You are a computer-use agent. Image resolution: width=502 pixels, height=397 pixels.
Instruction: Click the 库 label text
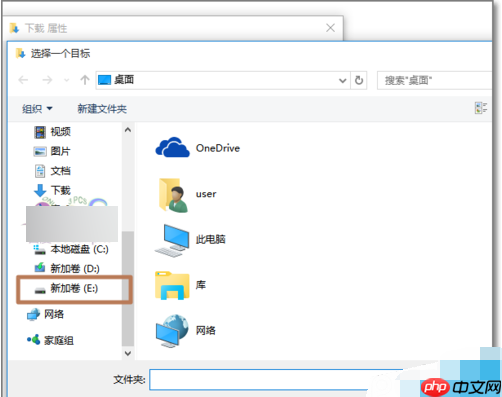click(x=201, y=285)
